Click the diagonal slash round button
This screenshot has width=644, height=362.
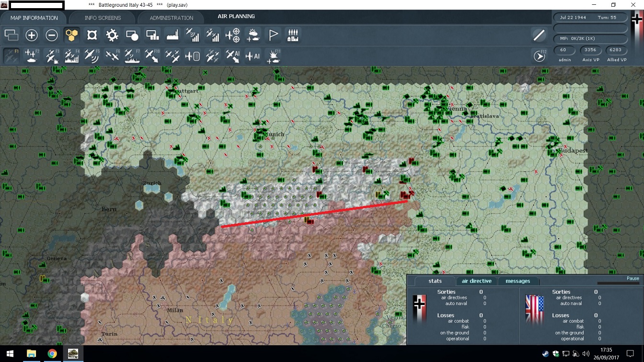point(539,35)
